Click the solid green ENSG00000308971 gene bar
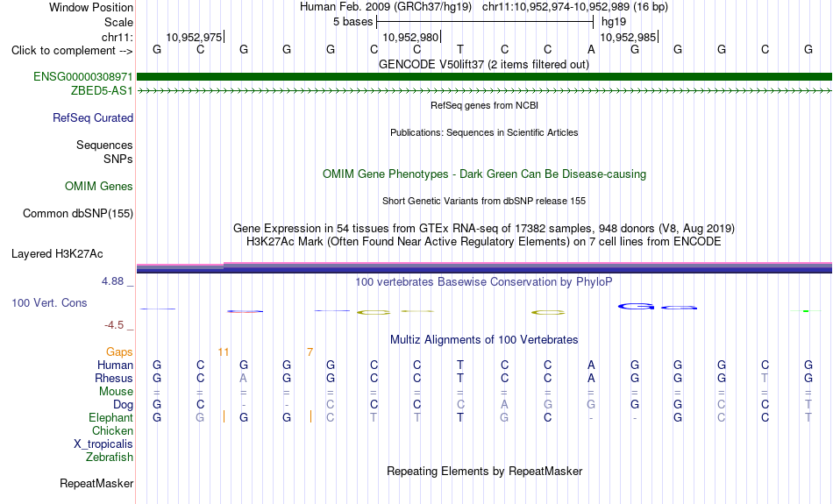The image size is (833, 504). coord(484,76)
